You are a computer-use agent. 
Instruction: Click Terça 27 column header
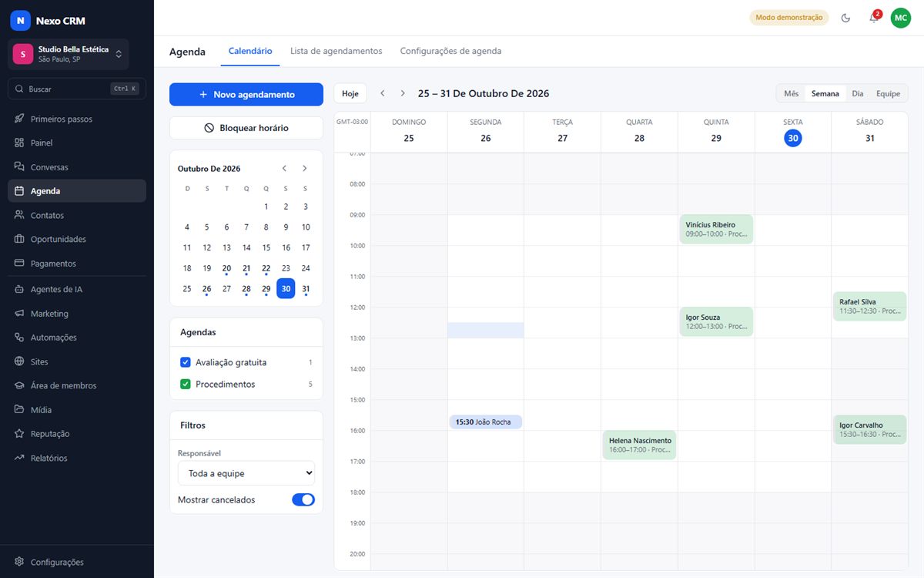(563, 132)
